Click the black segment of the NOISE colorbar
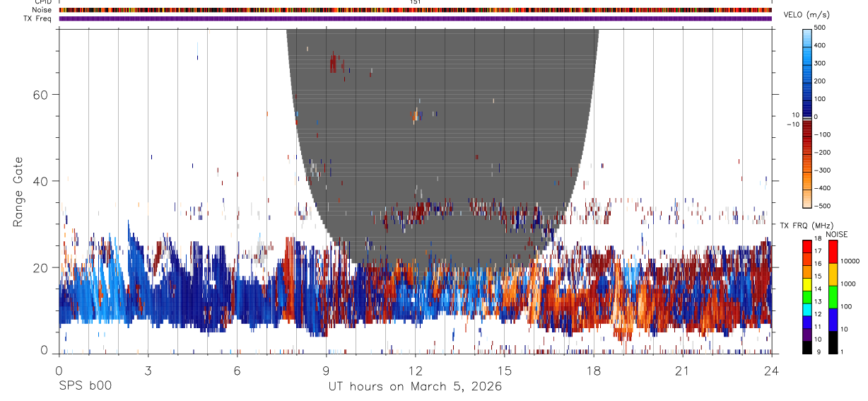This screenshot has height=401, width=868. (x=833, y=342)
